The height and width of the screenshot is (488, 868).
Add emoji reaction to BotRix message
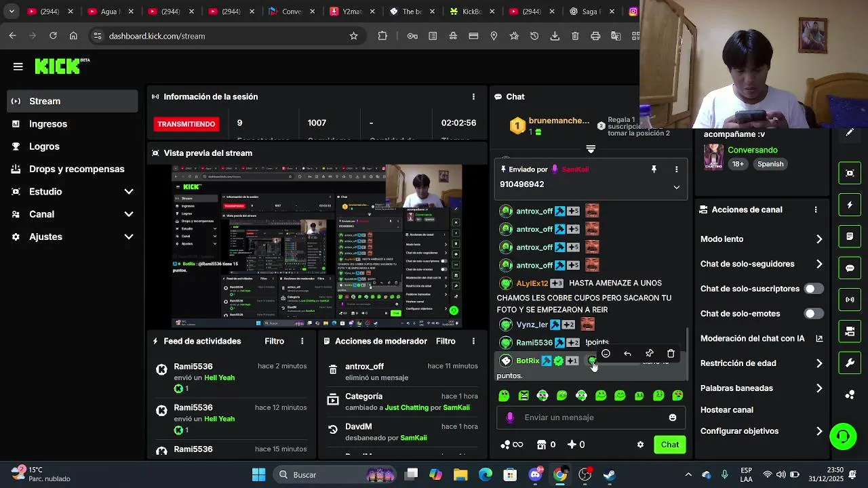(606, 353)
